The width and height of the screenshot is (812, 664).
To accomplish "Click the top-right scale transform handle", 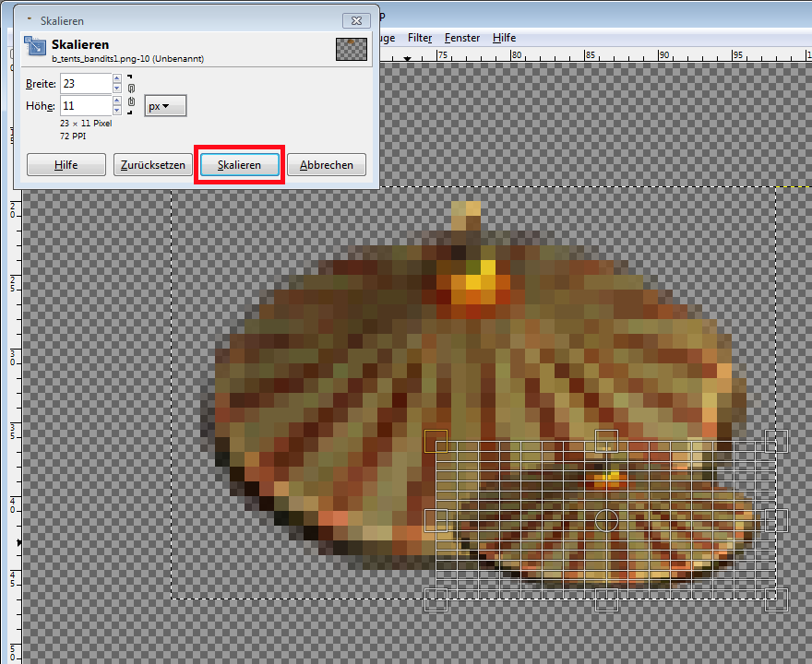I will point(776,441).
